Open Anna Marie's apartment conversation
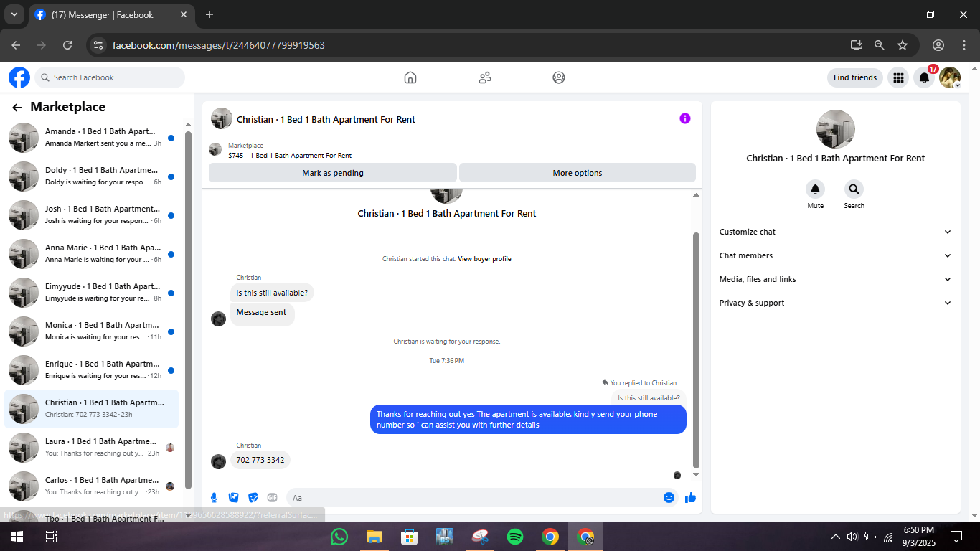The image size is (980, 551). 92,254
